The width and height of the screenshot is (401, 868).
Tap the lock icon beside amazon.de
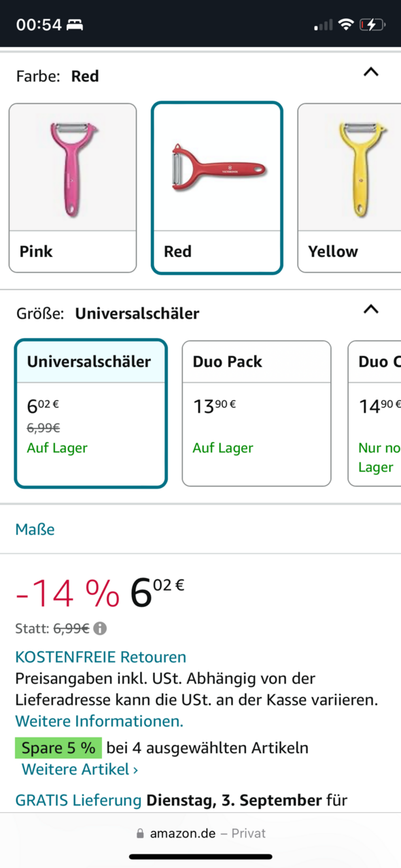[141, 833]
